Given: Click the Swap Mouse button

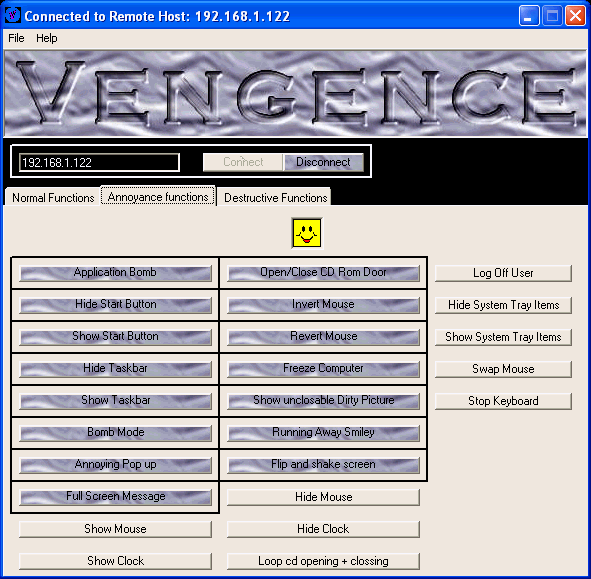Looking at the screenshot, I should point(503,369).
